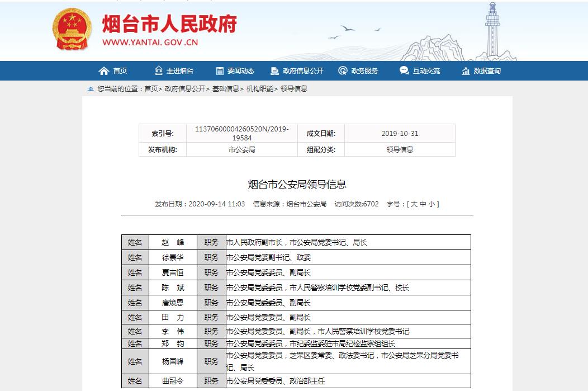
Task: Click the 烟台市人民政府 site title
Action: (x=169, y=23)
